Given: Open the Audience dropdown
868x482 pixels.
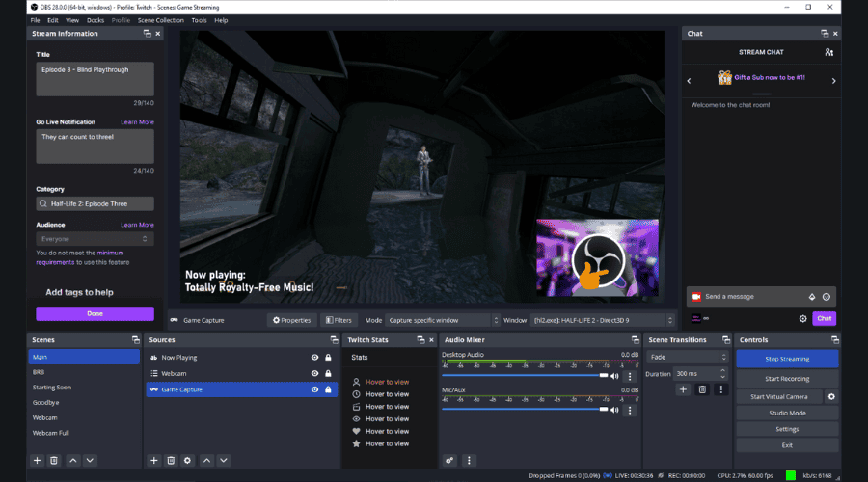Looking at the screenshot, I should tap(95, 239).
